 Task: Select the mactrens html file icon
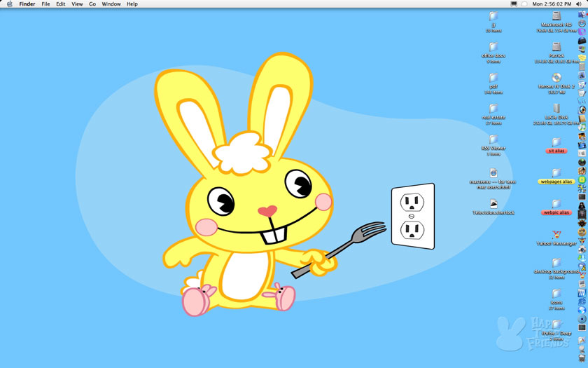point(493,172)
